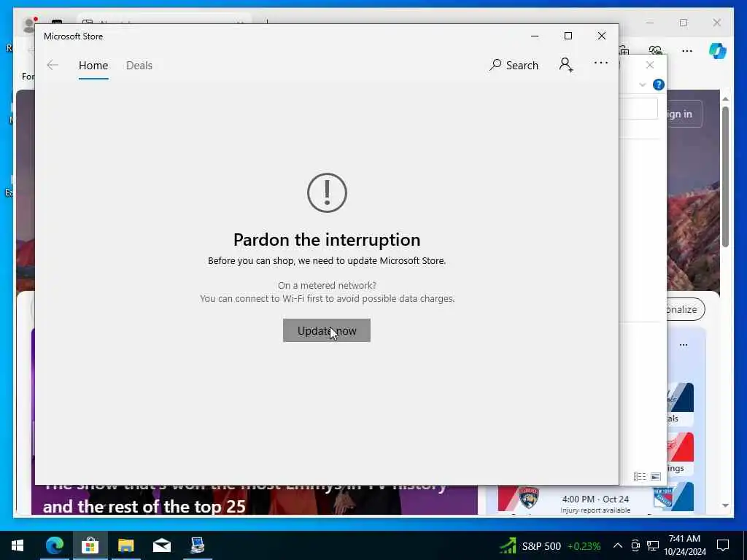The image size is (747, 560).
Task: Click Edge's Browser essentials heart icon
Action: (655, 50)
